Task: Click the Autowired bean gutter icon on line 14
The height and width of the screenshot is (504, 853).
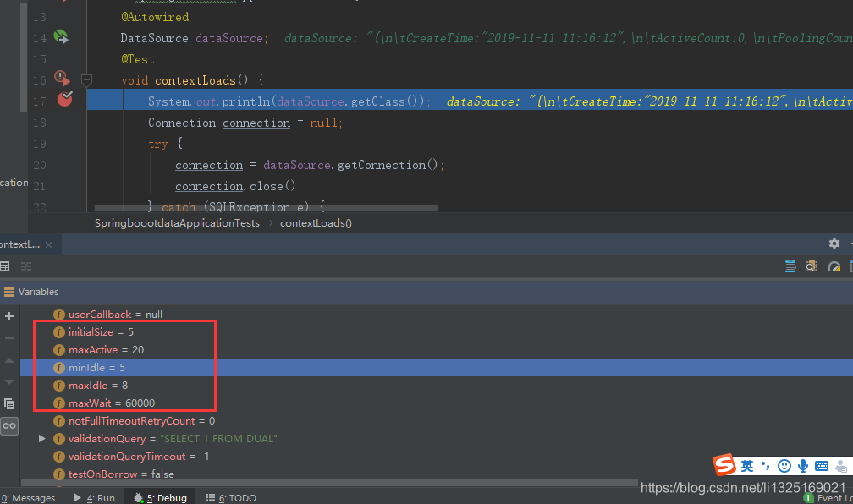Action: (59, 38)
